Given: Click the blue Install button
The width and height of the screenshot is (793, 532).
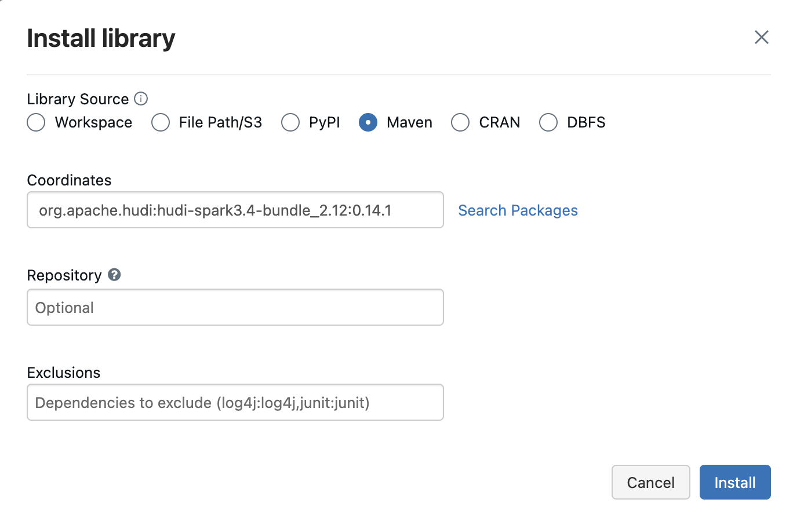Looking at the screenshot, I should point(735,482).
